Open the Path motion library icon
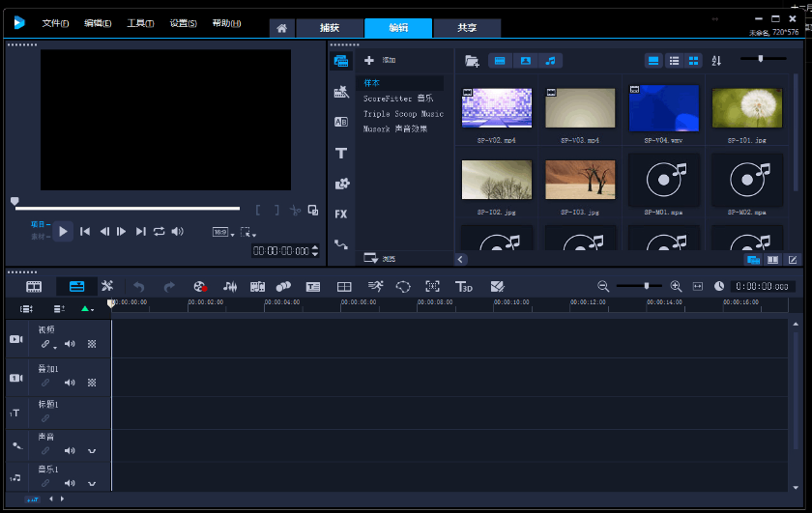The width and height of the screenshot is (812, 513). [340, 244]
